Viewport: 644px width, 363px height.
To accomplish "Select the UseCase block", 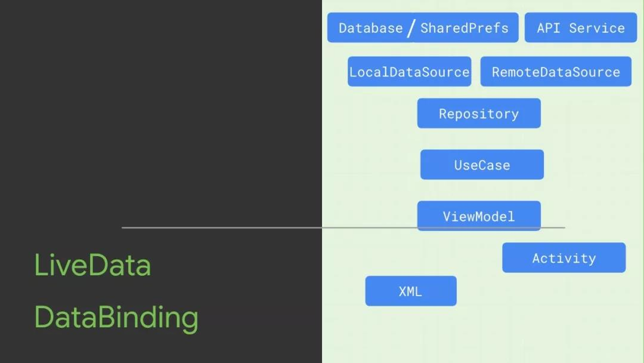I will 482,164.
